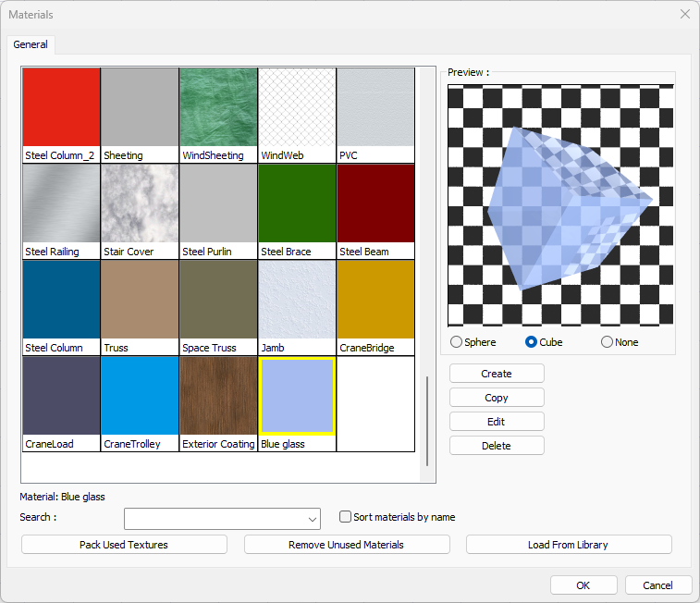This screenshot has width=700, height=603.
Task: Choose the Sphere preview shape
Action: 457,342
